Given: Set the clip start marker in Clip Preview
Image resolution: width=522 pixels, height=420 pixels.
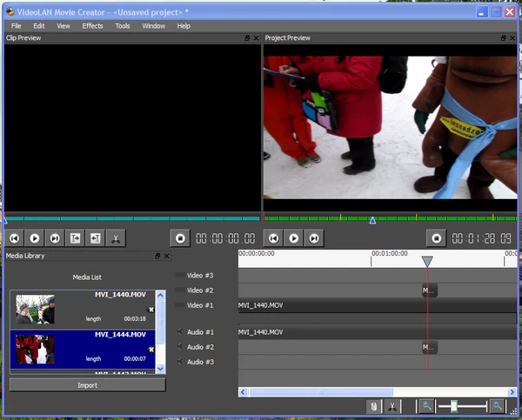Looking at the screenshot, I should coord(76,237).
